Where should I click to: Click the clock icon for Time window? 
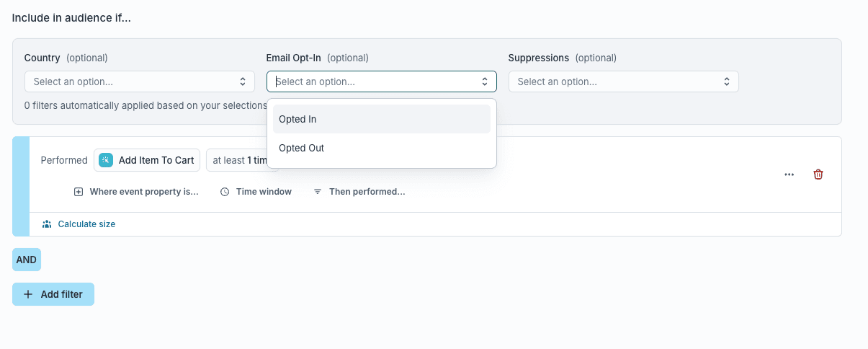[225, 192]
